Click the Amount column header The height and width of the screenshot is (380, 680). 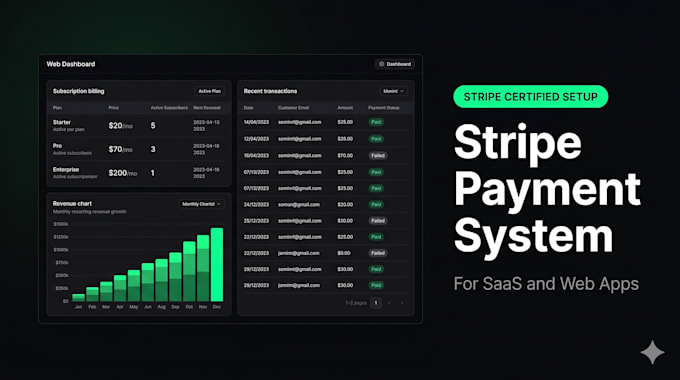(345, 108)
